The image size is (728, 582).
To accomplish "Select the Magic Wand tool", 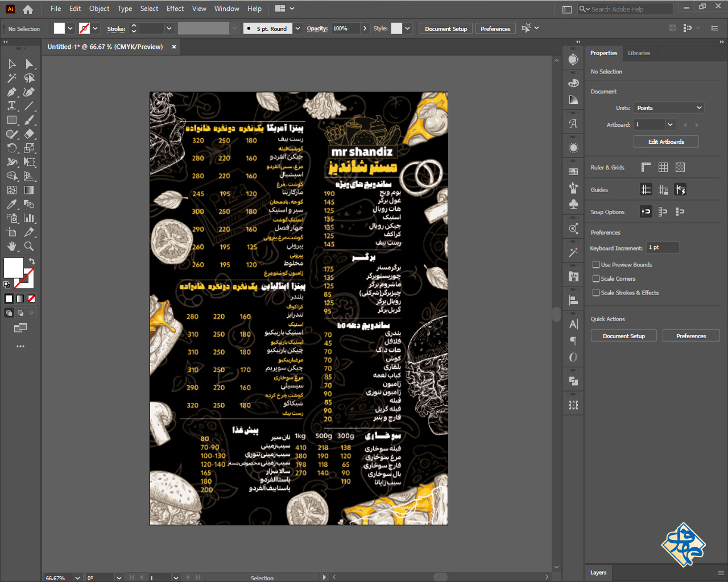I will point(12,78).
